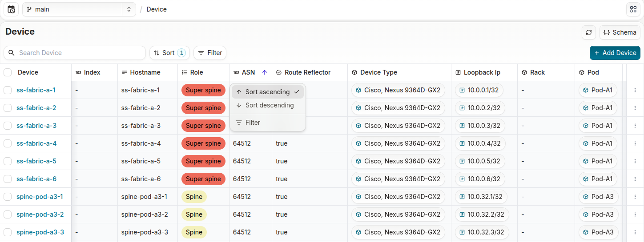Screen dimensions: 644x242
Task: Select the ss-fabric-a-1 row checkbox
Action: pos(8,90)
